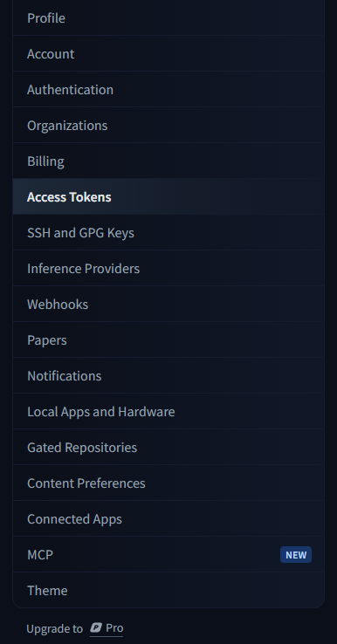This screenshot has width=337, height=644.
Task: Go to Local Apps and Hardware
Action: point(168,411)
